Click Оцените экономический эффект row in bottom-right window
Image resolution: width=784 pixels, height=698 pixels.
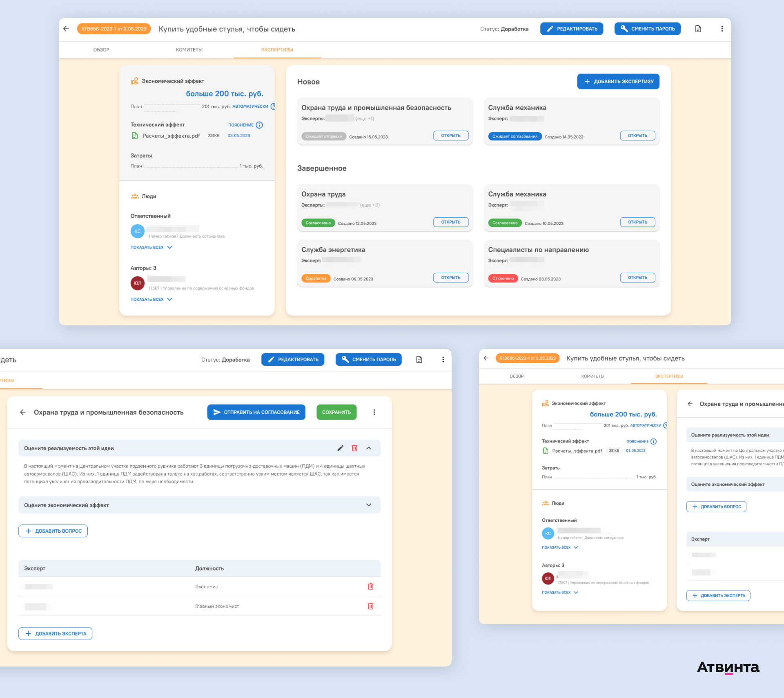(735, 485)
